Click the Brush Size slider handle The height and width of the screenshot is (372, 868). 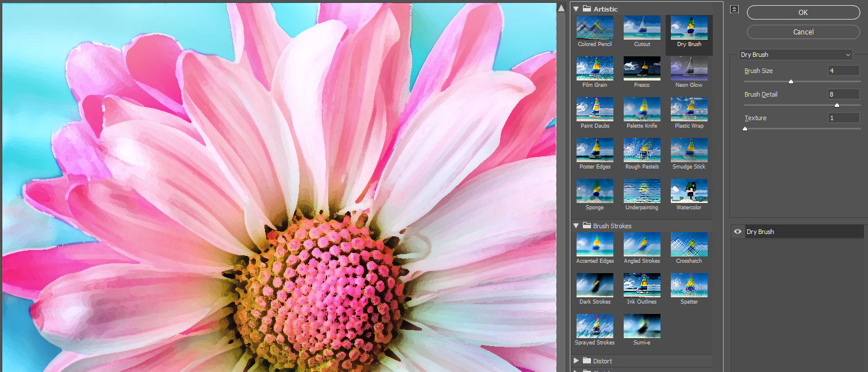pos(791,82)
